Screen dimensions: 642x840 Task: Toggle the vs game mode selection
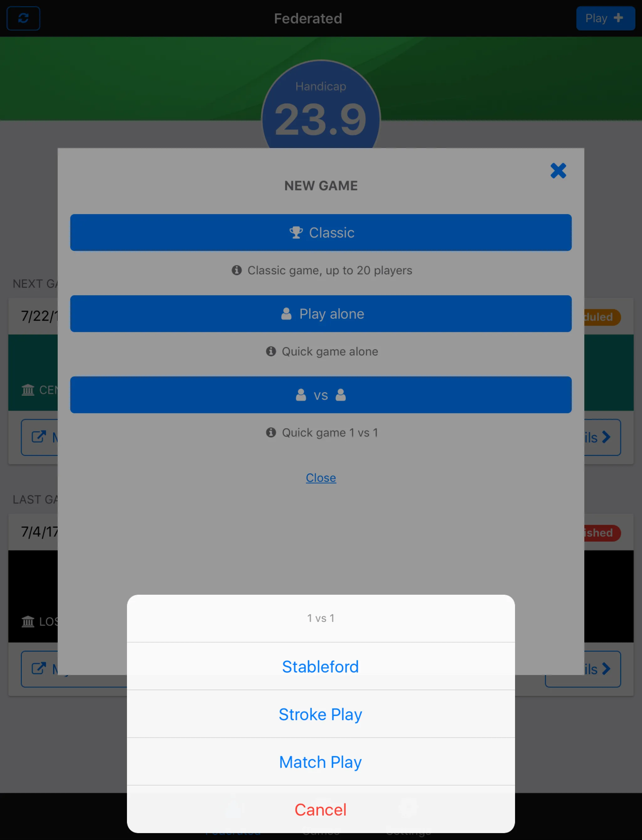pos(321,395)
